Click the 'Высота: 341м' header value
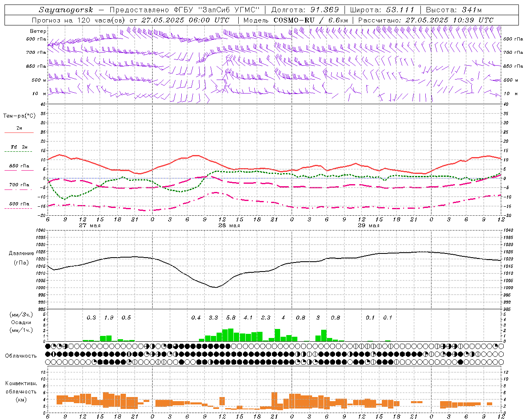525x420 pixels. [x=454, y=10]
